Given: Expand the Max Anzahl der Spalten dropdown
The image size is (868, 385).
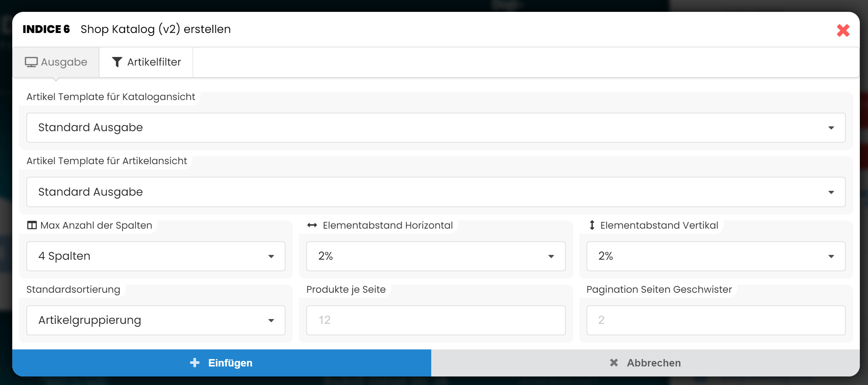Looking at the screenshot, I should tap(156, 256).
